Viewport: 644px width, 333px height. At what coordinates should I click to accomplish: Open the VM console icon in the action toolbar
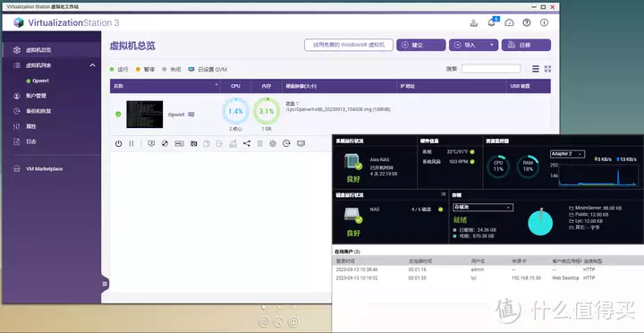tap(151, 143)
